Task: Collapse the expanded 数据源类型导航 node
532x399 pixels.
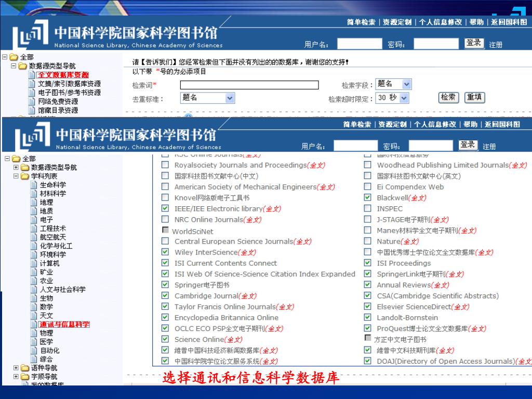Action: [x=14, y=66]
